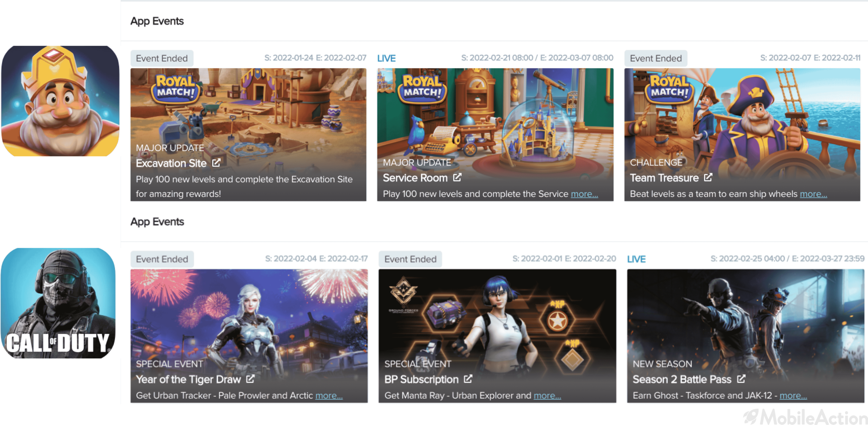The height and width of the screenshot is (425, 868).
Task: Open the Call of Duty app icon
Action: [58, 303]
